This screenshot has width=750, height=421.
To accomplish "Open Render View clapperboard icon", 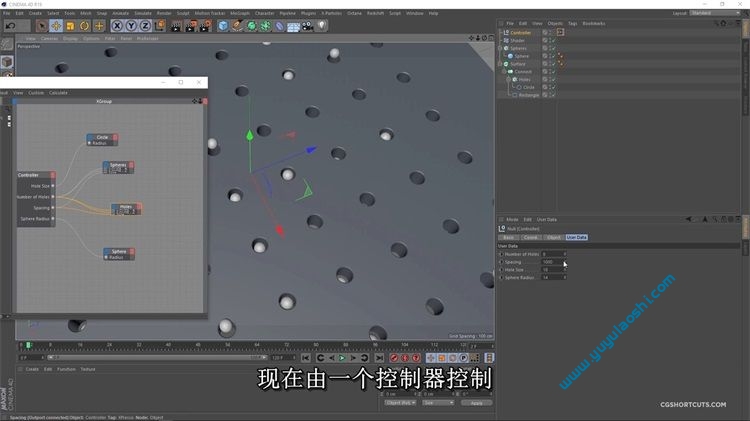I will point(176,26).
